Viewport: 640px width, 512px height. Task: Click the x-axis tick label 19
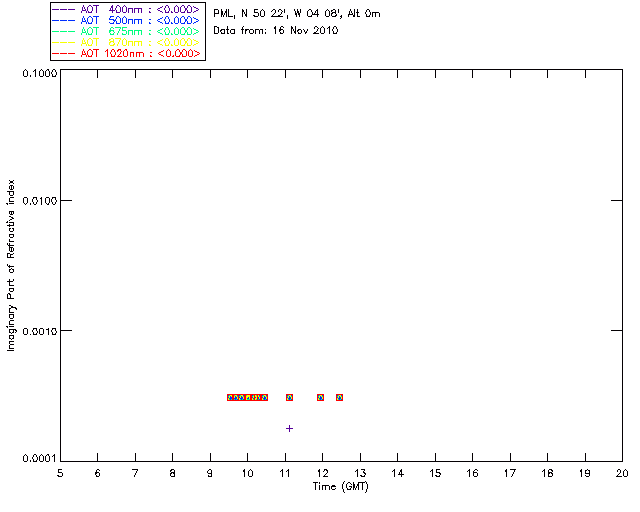pos(585,473)
